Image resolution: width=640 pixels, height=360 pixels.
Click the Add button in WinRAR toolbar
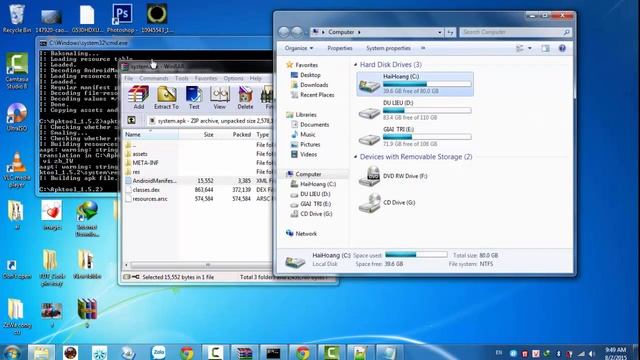[138, 98]
